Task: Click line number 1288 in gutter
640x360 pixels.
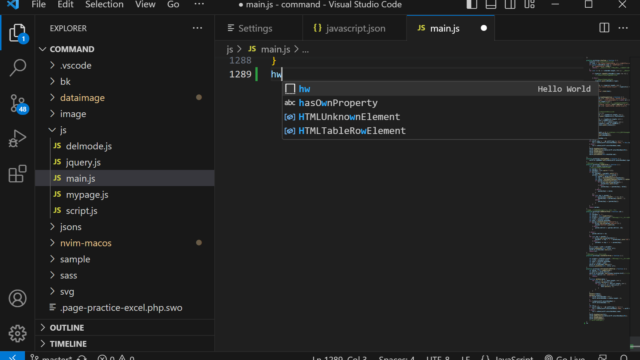Action: point(240,60)
